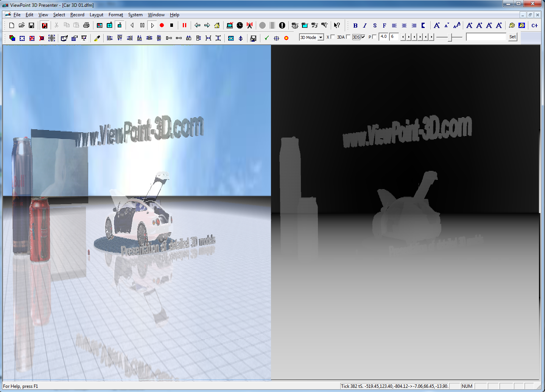This screenshot has height=392, width=545.
Task: Click the context help arrow icon
Action: point(337,25)
